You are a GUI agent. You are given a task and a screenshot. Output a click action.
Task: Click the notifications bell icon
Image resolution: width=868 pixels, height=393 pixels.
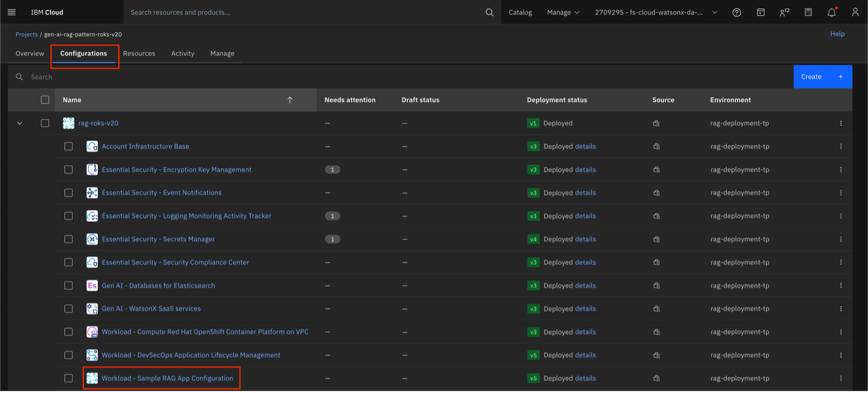[x=832, y=12]
